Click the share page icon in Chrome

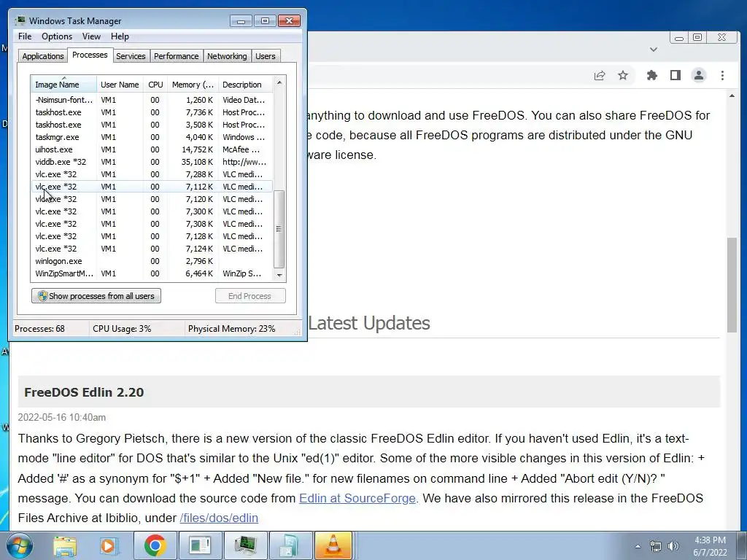(600, 75)
